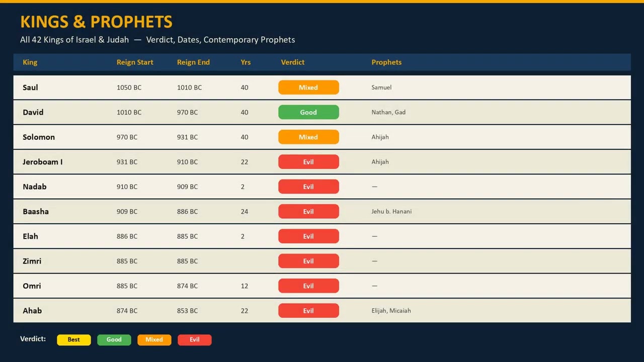Select the yellow Best legend swatch
This screenshot has height=362, width=644.
point(74,340)
